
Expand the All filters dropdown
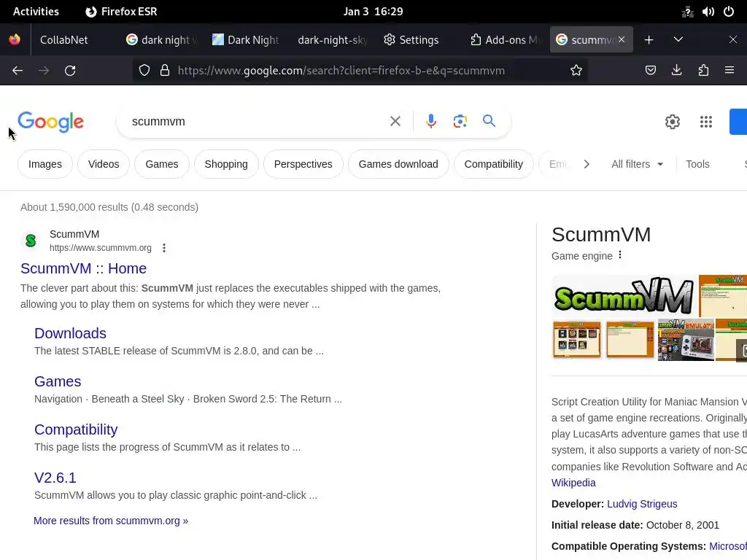click(637, 164)
